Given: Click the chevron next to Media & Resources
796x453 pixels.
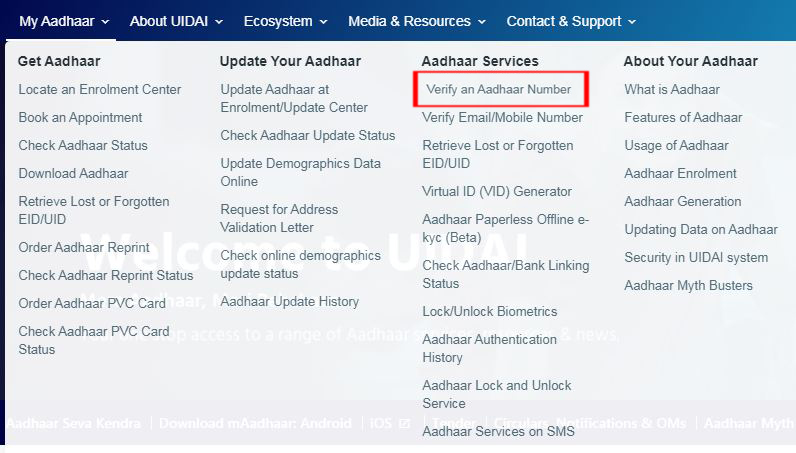Looking at the screenshot, I should (x=482, y=22).
